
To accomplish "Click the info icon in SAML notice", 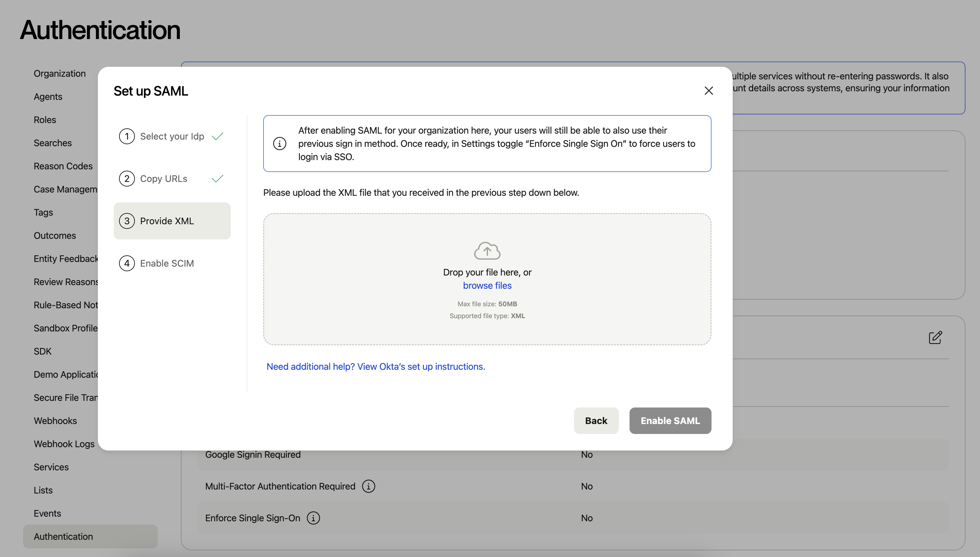I will pyautogui.click(x=279, y=144).
